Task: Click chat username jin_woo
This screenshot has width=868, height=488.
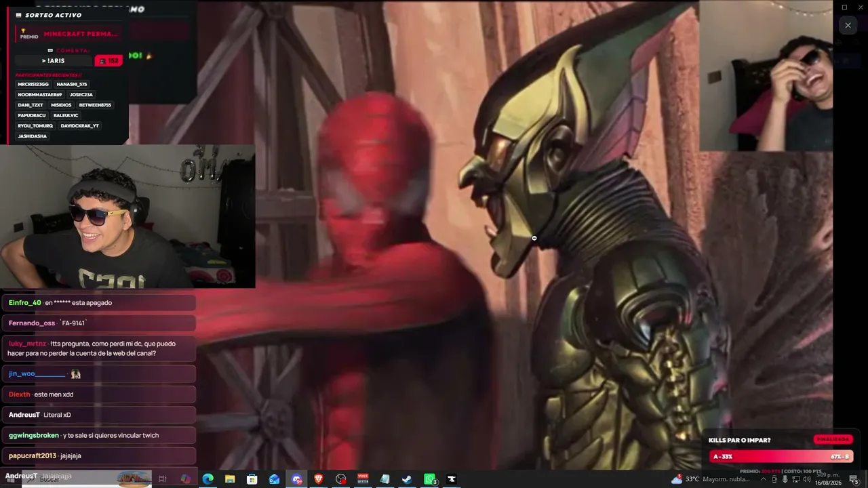Action: (37, 374)
